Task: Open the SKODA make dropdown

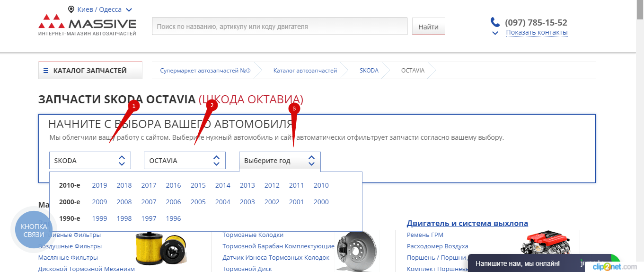Action: click(x=90, y=161)
